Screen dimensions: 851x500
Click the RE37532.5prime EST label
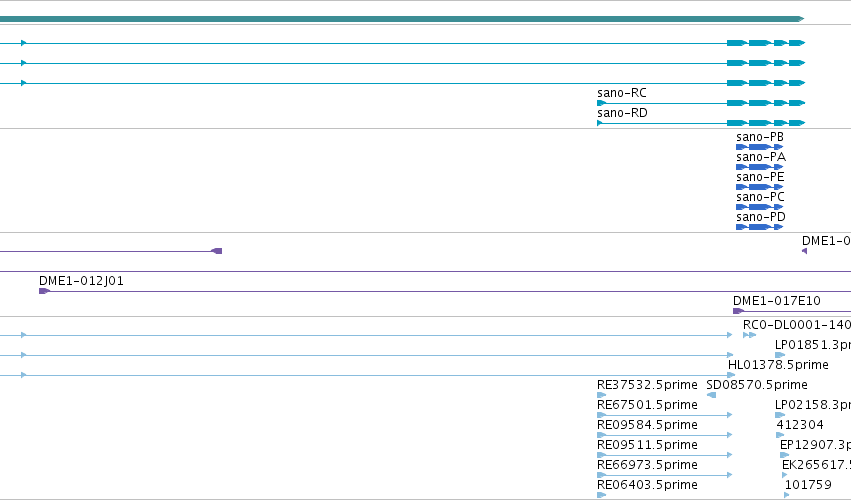pyautogui.click(x=647, y=385)
